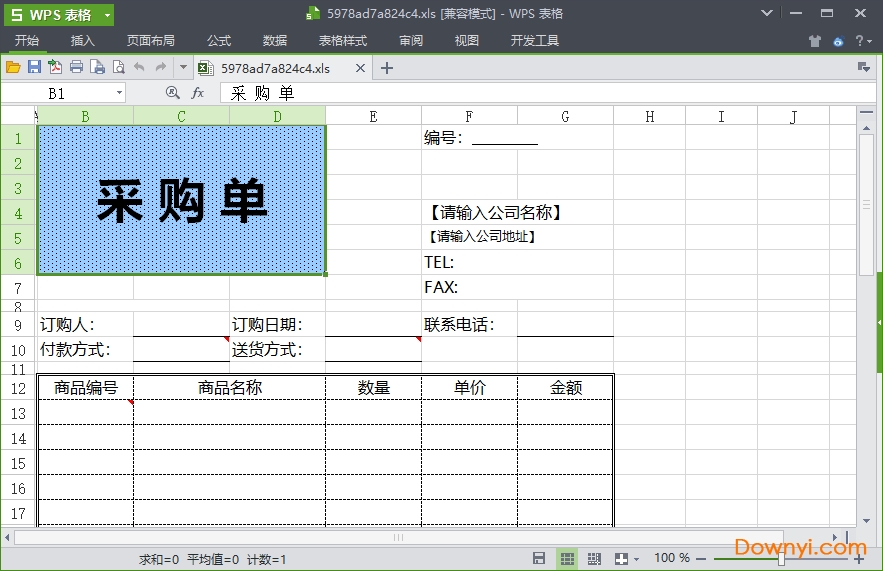The image size is (883, 571).
Task: Open the 公式 ribbon tab
Action: click(x=218, y=41)
